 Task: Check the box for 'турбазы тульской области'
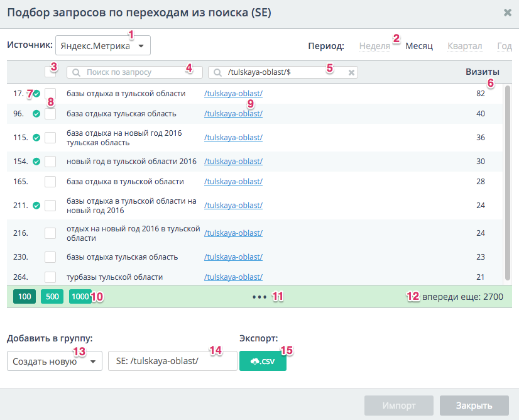pos(50,277)
